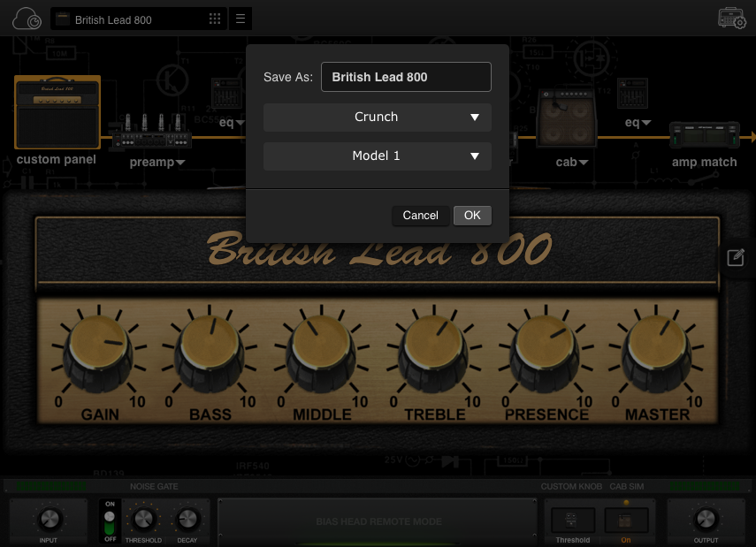The height and width of the screenshot is (547, 756).
Task: Click the Save As name input field
Action: coord(406,77)
